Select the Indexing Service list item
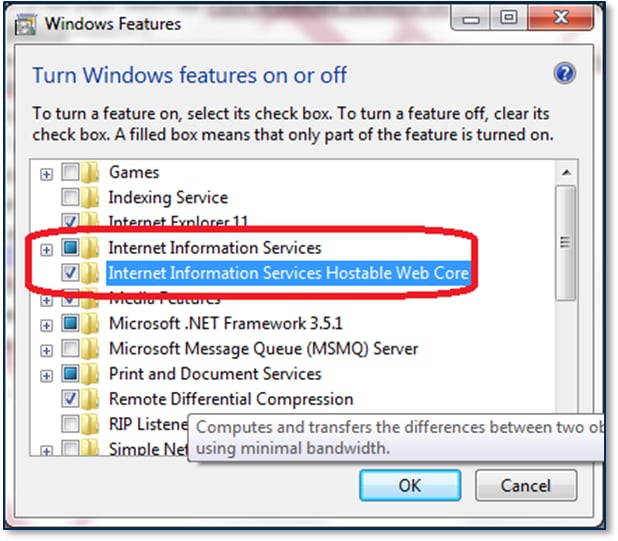Image resolution: width=618 pixels, height=541 pixels. 168,197
